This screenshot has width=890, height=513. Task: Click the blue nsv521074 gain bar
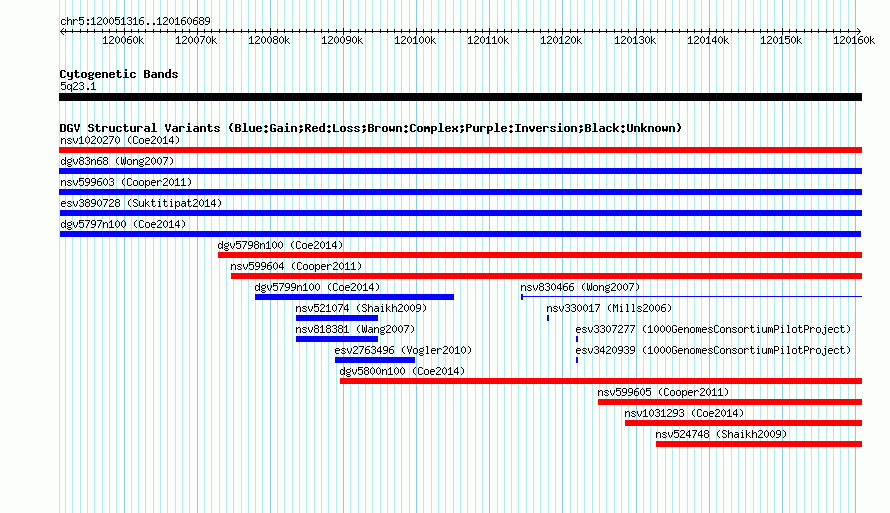pos(337,318)
